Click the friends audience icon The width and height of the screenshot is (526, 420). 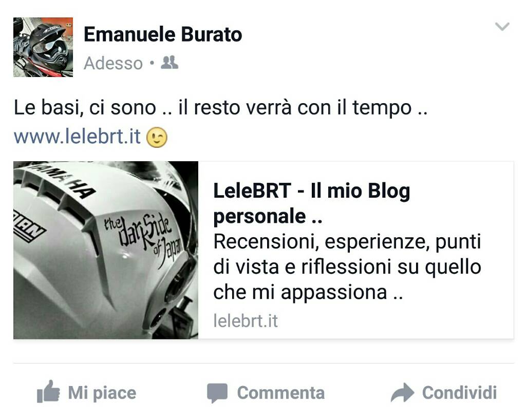[170, 63]
